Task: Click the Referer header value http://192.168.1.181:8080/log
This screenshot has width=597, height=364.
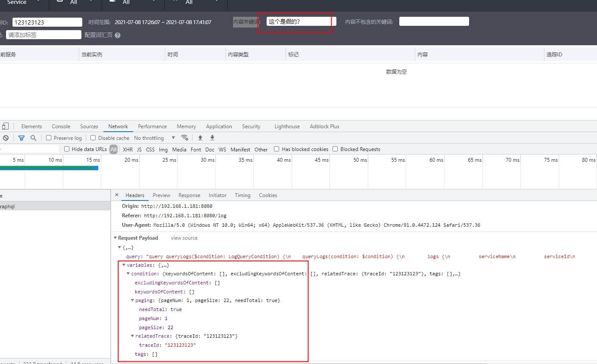Action: (x=185, y=216)
